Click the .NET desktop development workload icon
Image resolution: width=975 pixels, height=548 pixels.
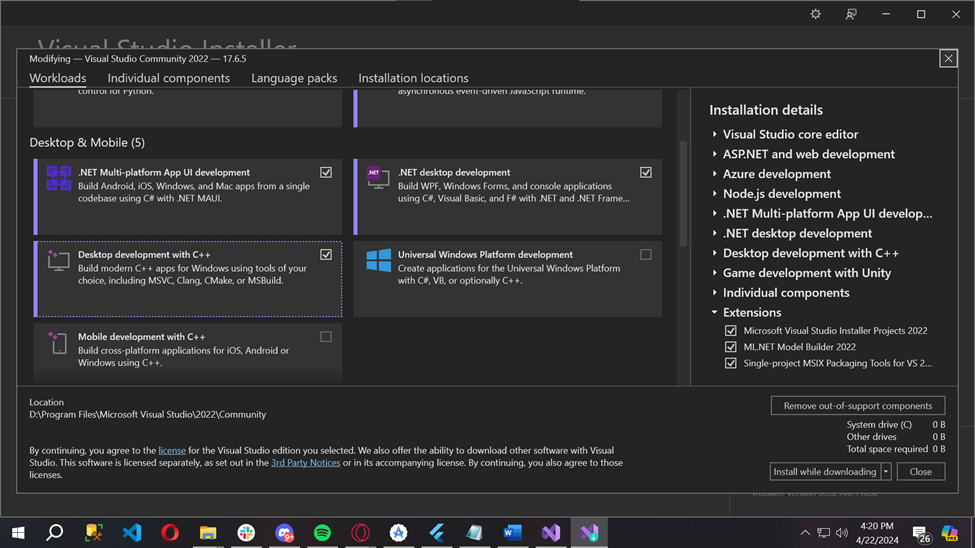coord(378,179)
